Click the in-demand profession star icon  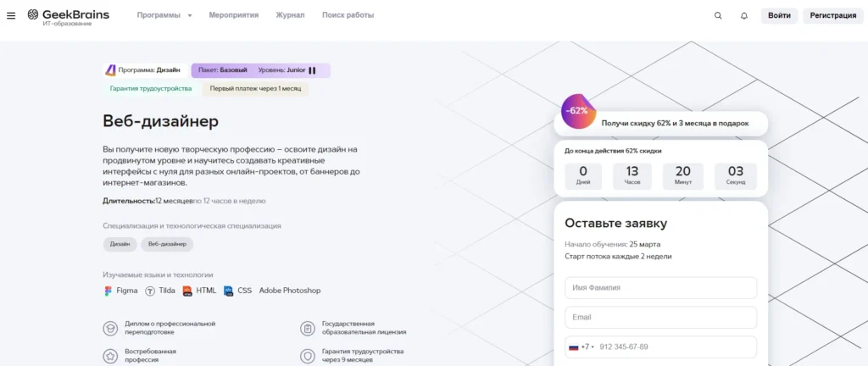click(x=110, y=356)
